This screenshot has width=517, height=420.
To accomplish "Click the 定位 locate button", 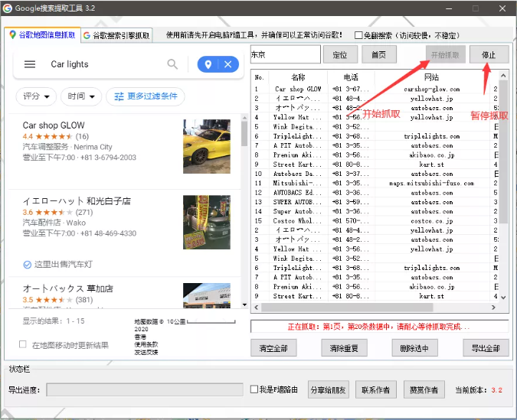I will (340, 54).
